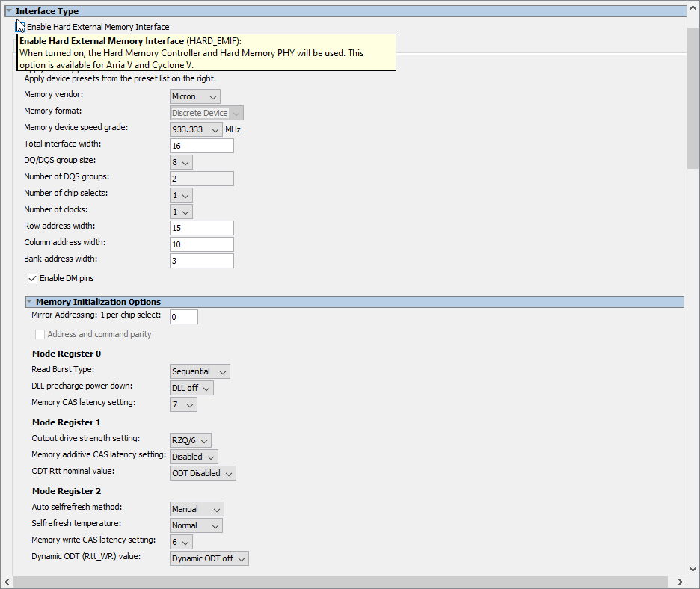Click the Memory vendor label
Screen dimensions: 700x589
[x=54, y=95]
